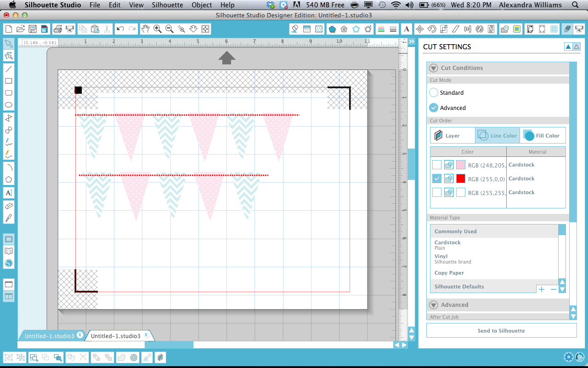588x368 pixels.
Task: Pick the Draw an Ellipse tool
Action: click(x=8, y=105)
